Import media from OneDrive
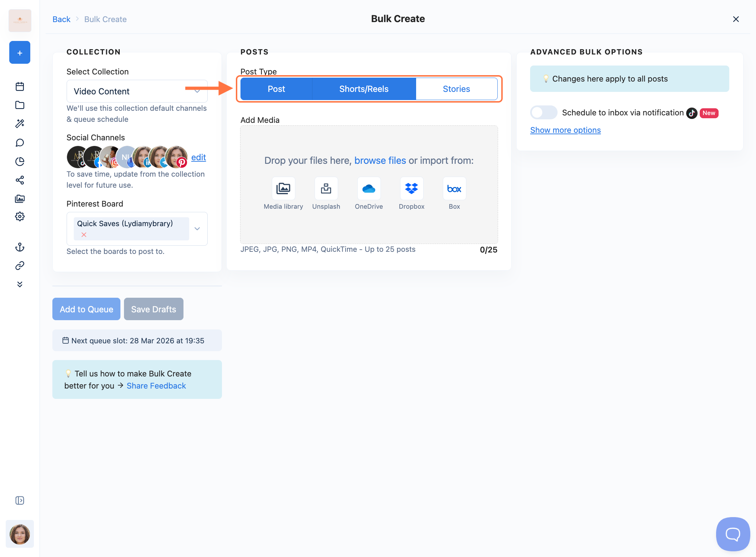Screen dimensions: 756x557 369,189
